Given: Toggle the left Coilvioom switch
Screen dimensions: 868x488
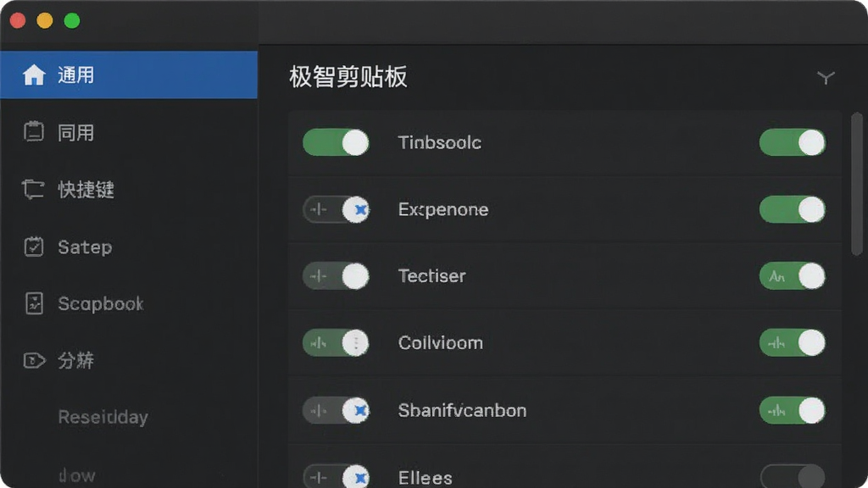Looking at the screenshot, I should (x=336, y=343).
